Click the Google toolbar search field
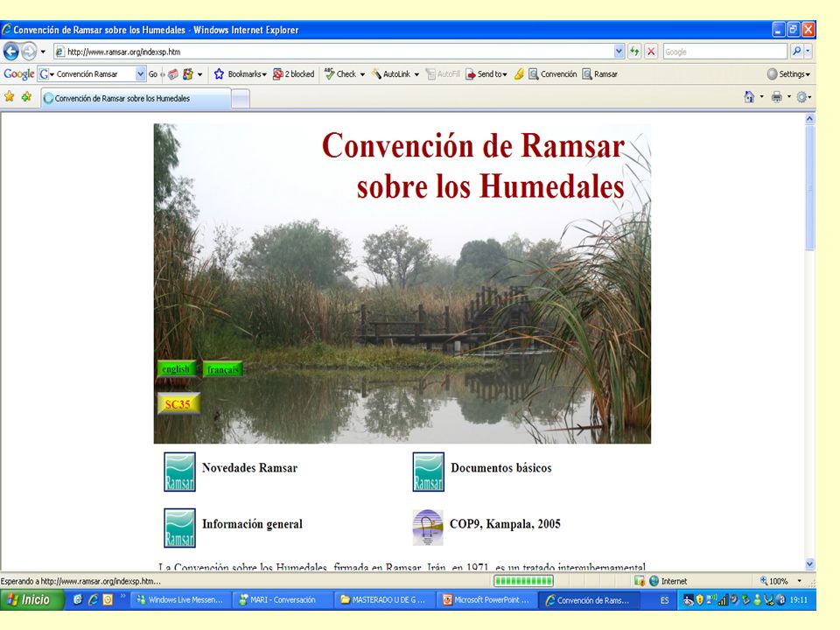Screen dimensions: 840x630 coord(94,73)
